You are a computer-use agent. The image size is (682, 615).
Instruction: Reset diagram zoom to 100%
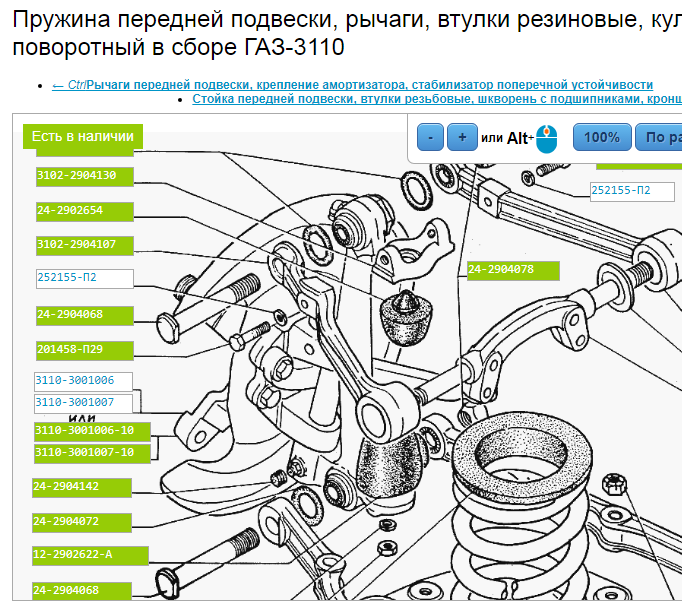pos(602,137)
